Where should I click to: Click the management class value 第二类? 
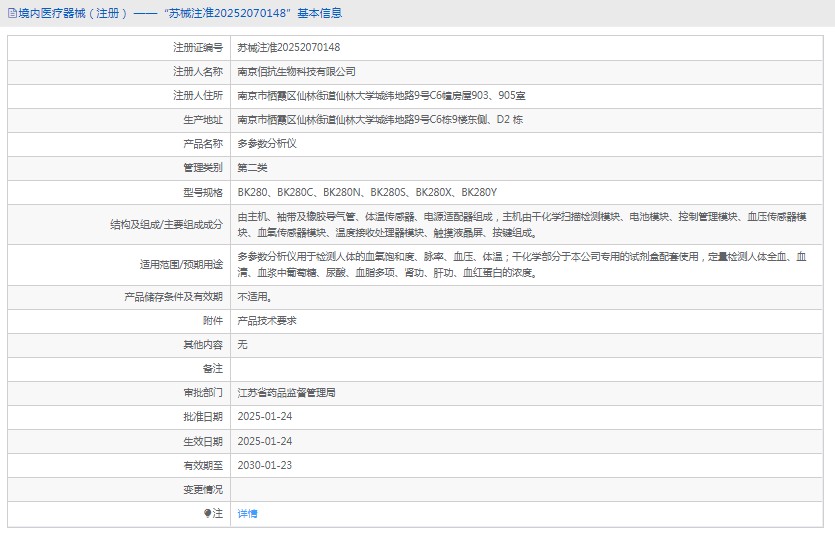pyautogui.click(x=252, y=168)
